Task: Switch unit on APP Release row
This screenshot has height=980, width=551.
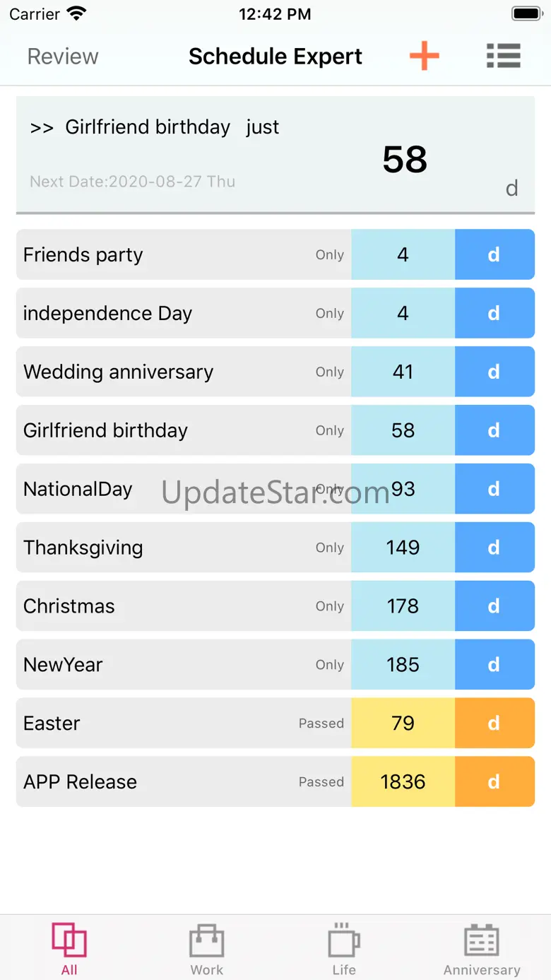Action: (x=494, y=781)
